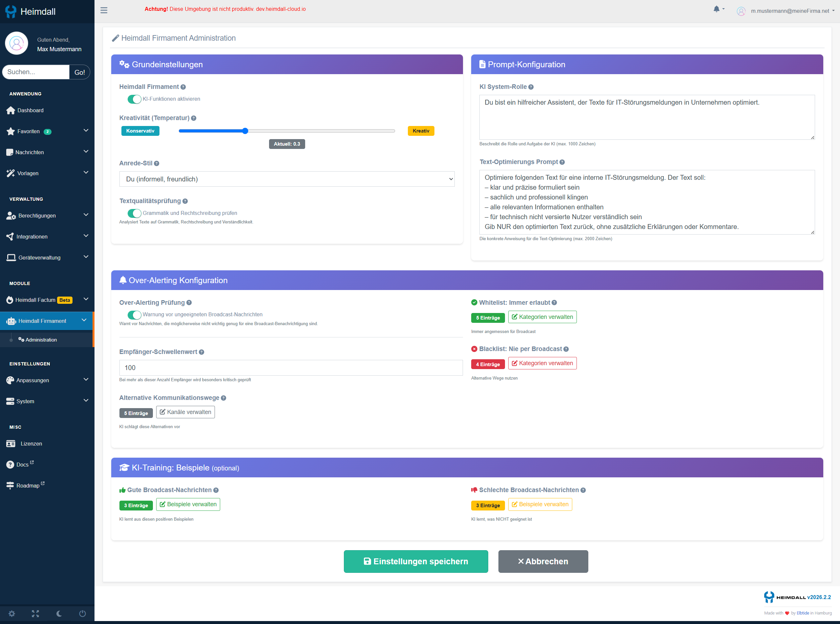Click power logout icon in sidebar footer
This screenshot has height=624, width=840.
(x=82, y=614)
